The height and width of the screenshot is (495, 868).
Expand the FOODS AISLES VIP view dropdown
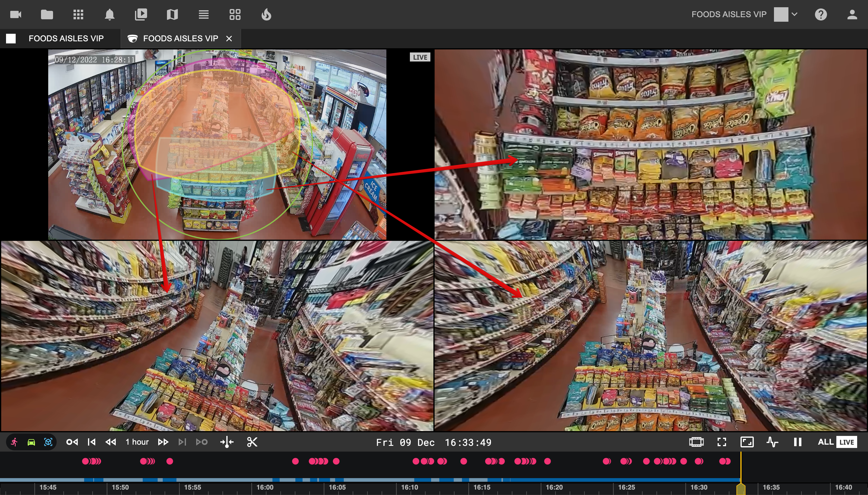point(794,14)
